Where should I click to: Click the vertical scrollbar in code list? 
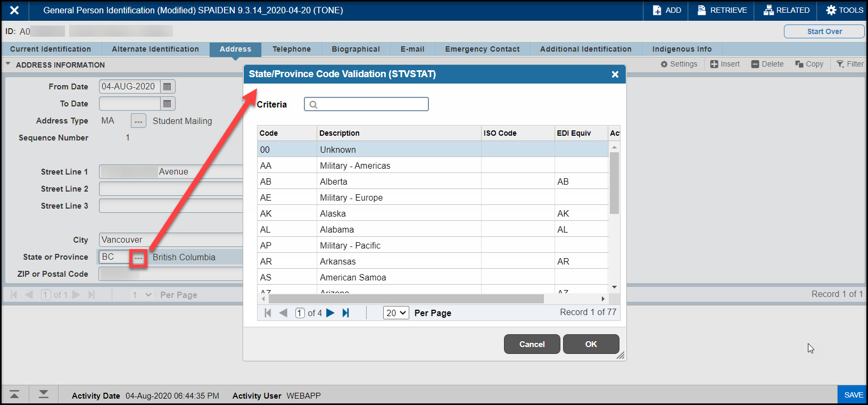pyautogui.click(x=614, y=183)
